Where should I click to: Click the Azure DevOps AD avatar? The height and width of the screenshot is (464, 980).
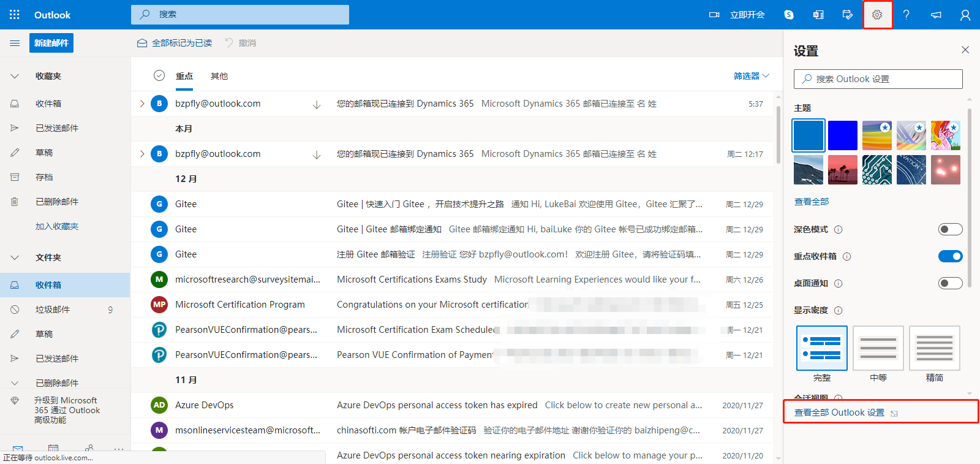pyautogui.click(x=159, y=405)
